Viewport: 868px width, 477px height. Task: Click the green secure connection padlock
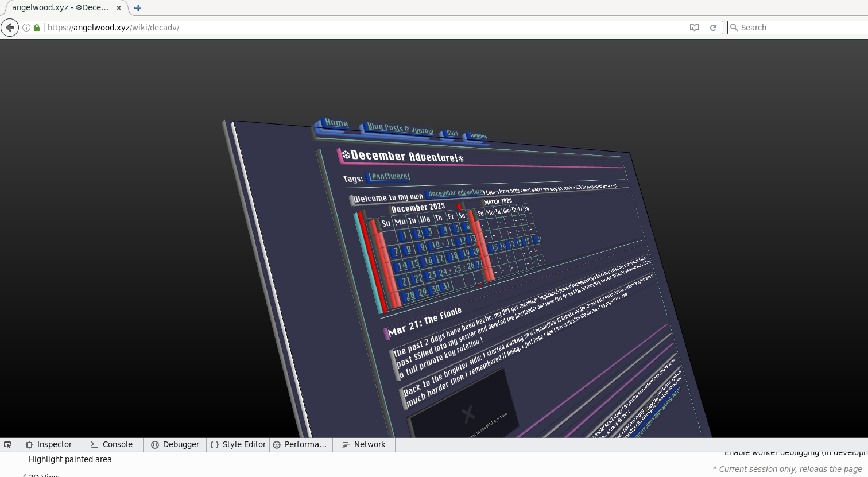point(37,28)
